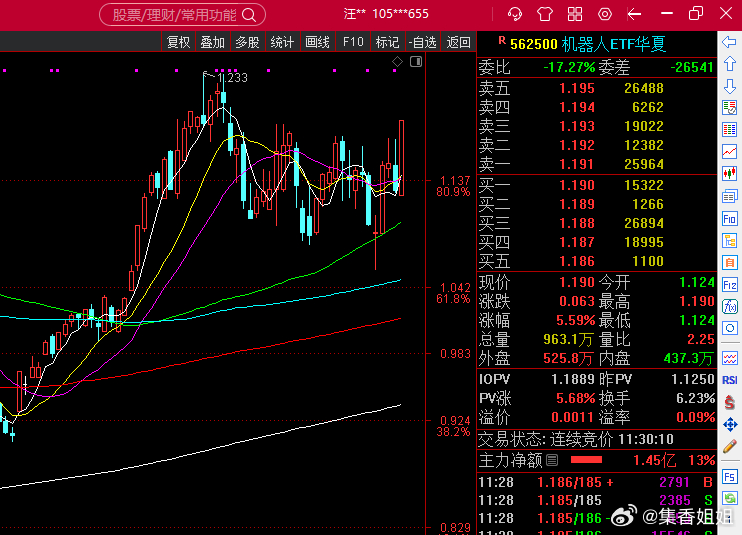Click the search magnifier icon
The image size is (742, 535).
pyautogui.click(x=249, y=15)
